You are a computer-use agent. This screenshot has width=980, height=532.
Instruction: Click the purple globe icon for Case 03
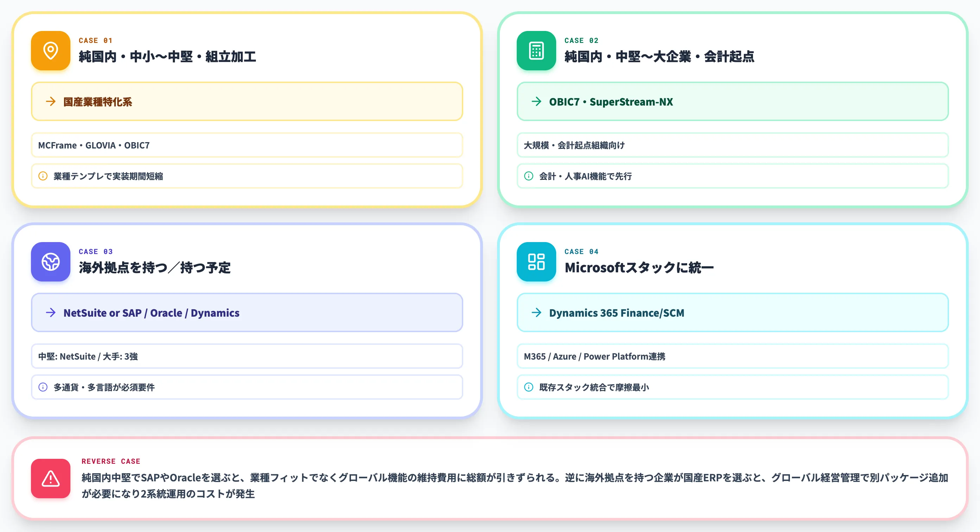click(x=51, y=262)
